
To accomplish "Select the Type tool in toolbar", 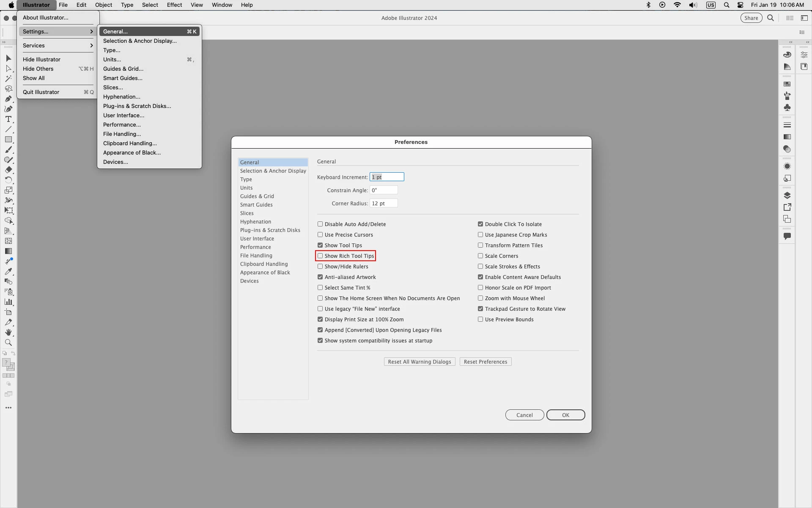I will 8,119.
